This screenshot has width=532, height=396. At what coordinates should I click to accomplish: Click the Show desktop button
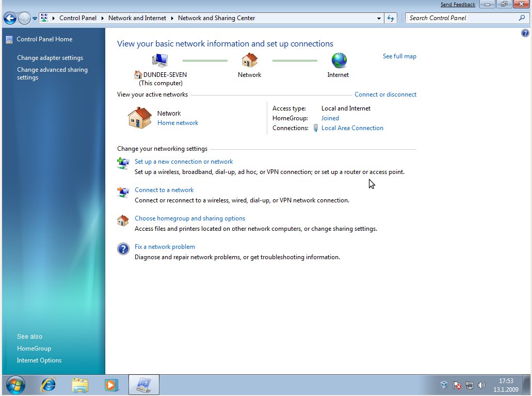[x=526, y=385]
